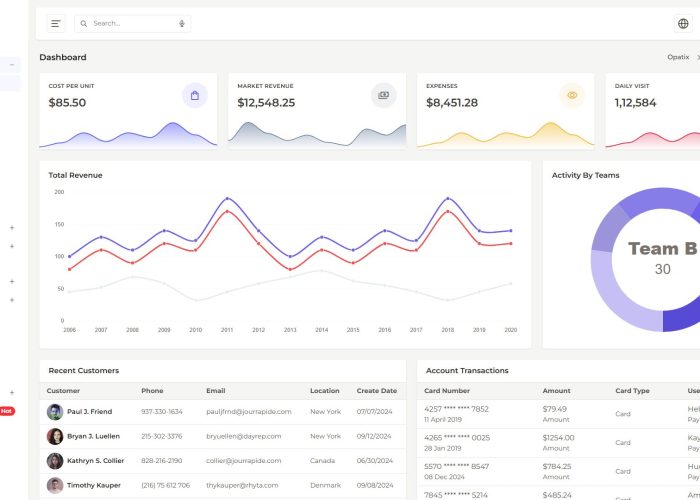Click the eye icon on Expenses card
This screenshot has width=700, height=500.
pos(572,95)
